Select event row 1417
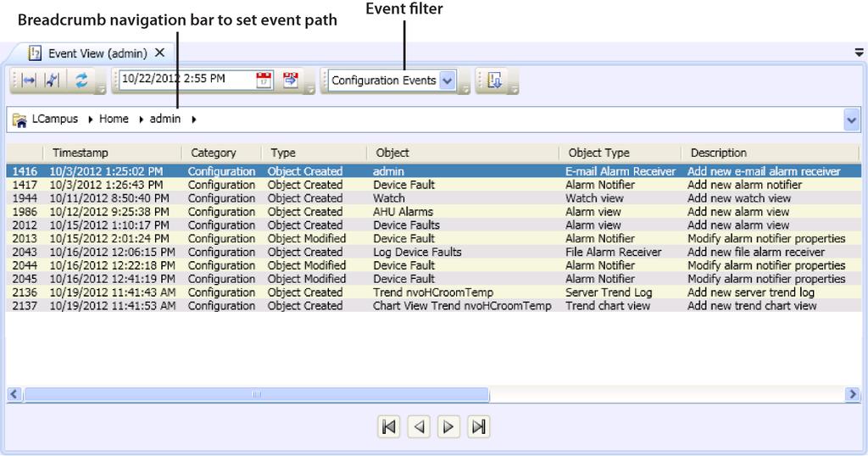868x456 pixels. (x=433, y=185)
